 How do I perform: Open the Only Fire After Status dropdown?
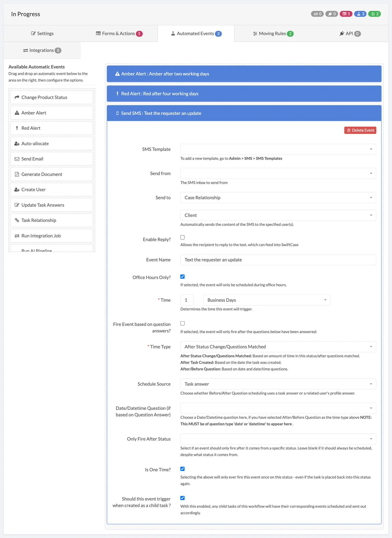[278, 439]
